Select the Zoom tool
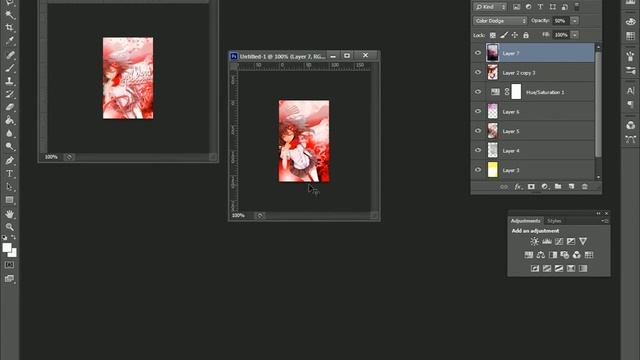 click(9, 227)
